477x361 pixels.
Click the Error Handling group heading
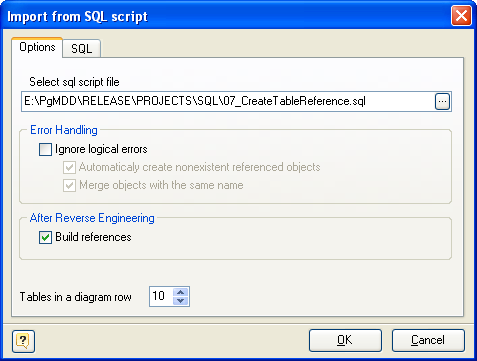pyautogui.click(x=64, y=130)
